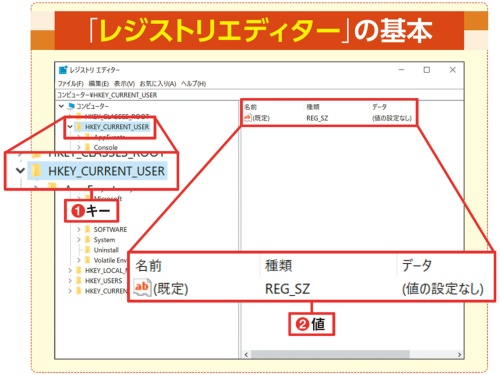The image size is (500, 375).
Task: Click the HKEY_USERS folder icon
Action: pos(79,281)
